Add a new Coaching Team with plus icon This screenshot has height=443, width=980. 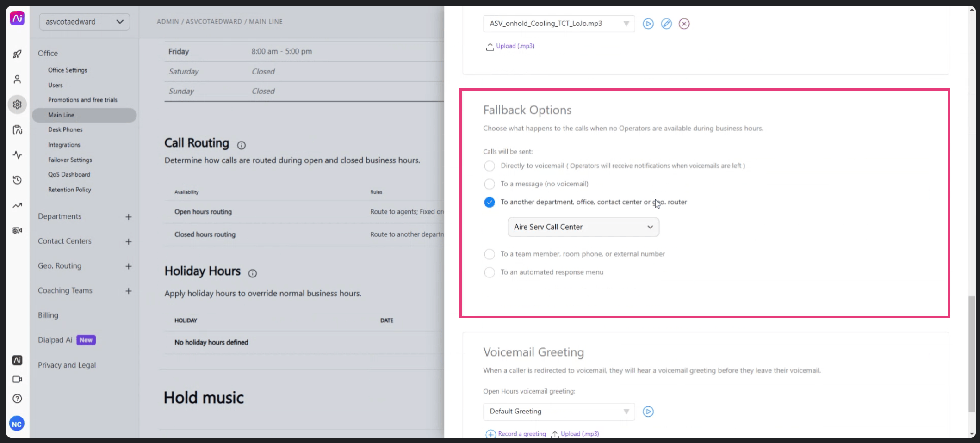pyautogui.click(x=129, y=291)
